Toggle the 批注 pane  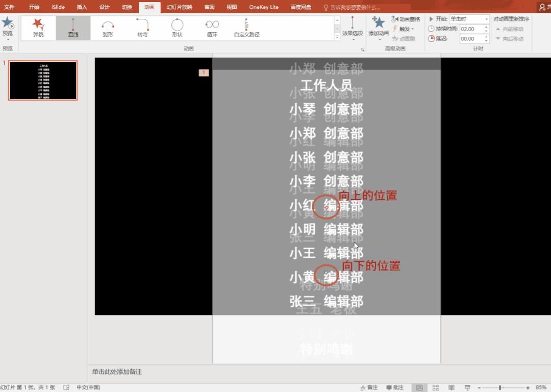click(395, 387)
